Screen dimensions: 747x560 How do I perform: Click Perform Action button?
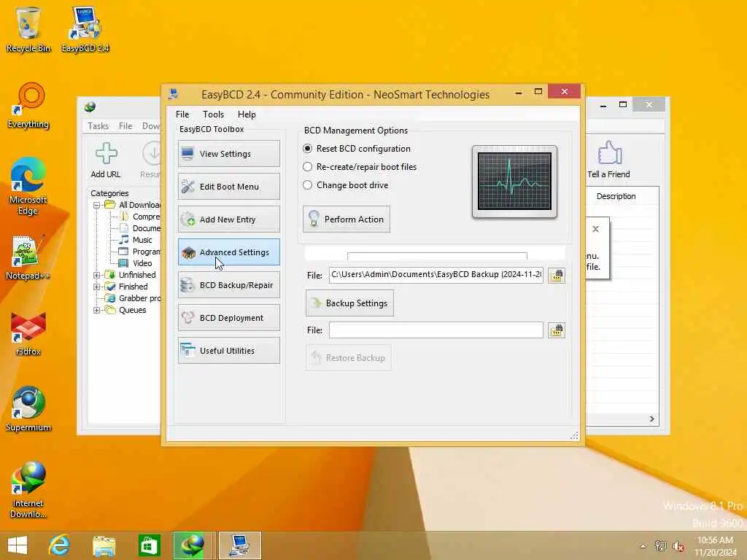347,219
